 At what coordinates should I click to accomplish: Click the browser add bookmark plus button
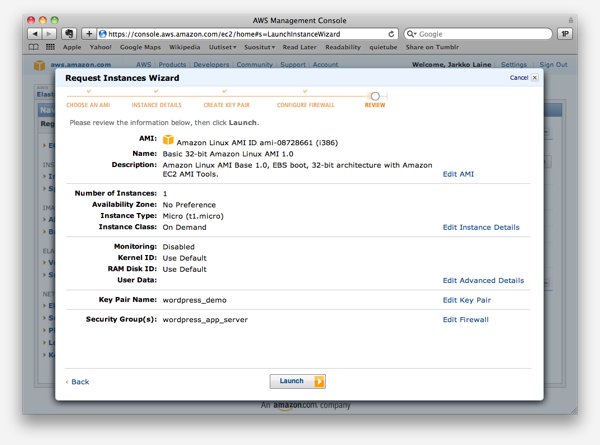click(88, 33)
